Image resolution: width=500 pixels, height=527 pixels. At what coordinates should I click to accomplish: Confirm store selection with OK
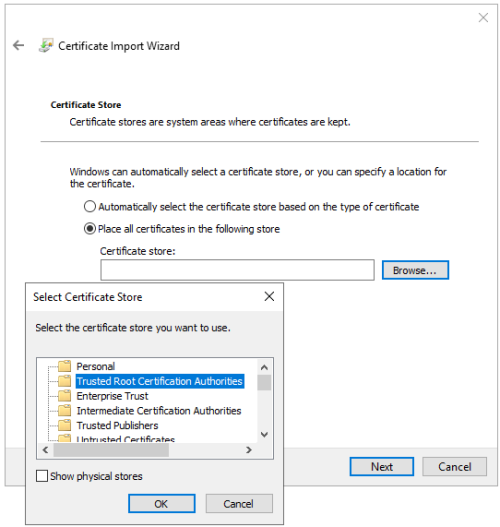(162, 503)
